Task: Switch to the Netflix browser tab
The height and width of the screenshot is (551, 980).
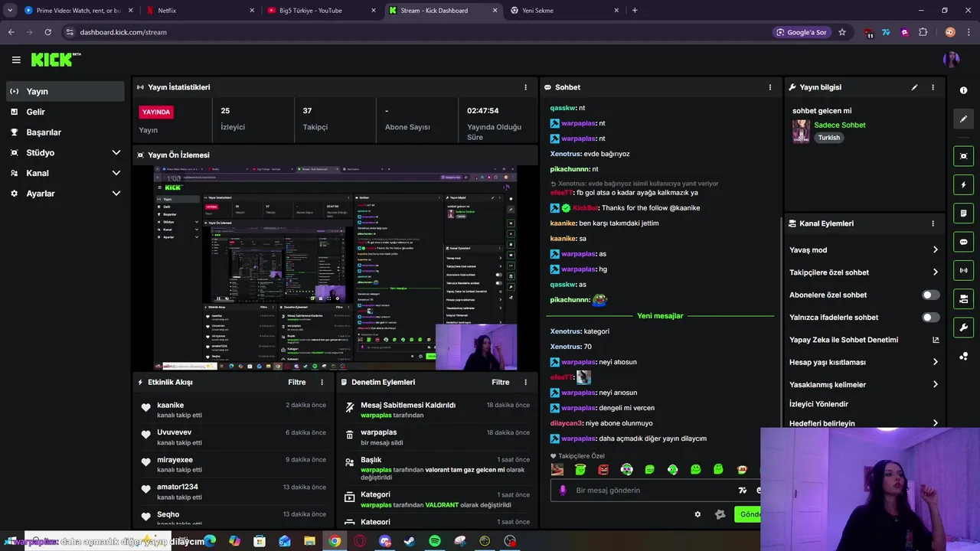Action: 202,11
